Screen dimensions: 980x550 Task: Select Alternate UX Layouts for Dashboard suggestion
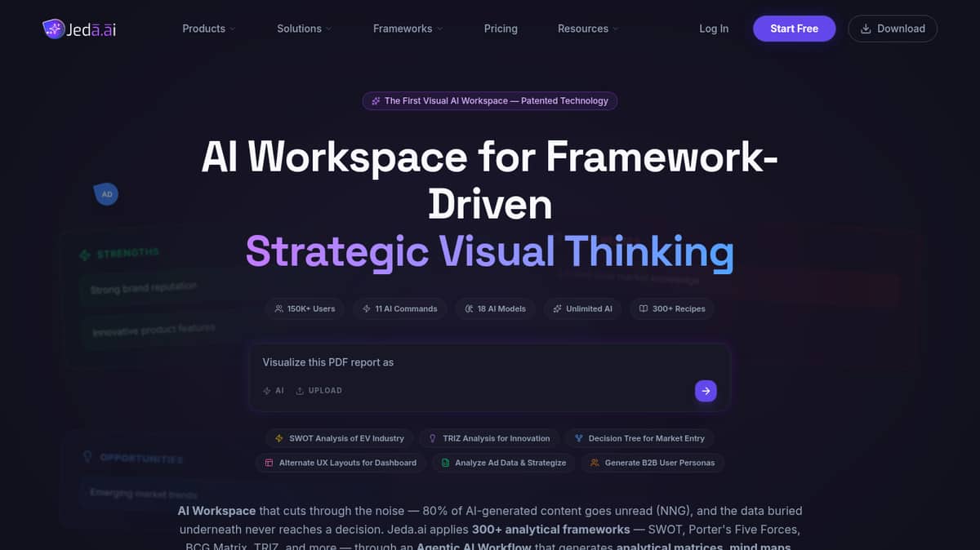click(341, 463)
